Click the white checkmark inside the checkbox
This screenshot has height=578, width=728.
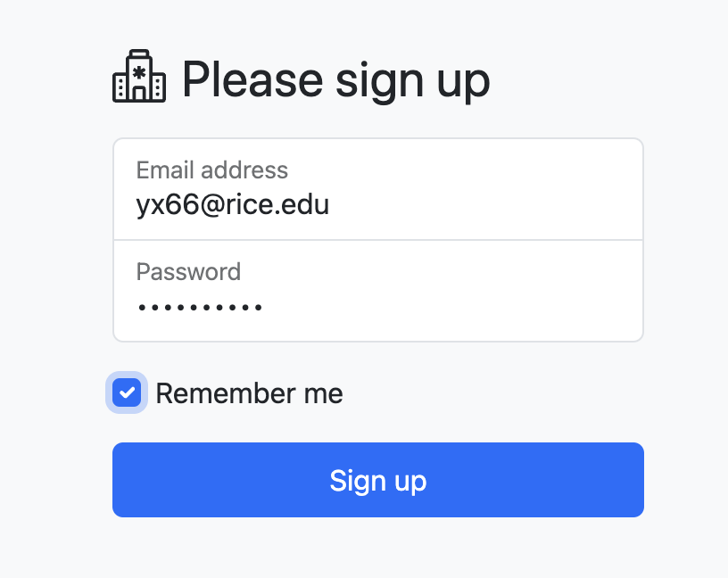coord(127,392)
